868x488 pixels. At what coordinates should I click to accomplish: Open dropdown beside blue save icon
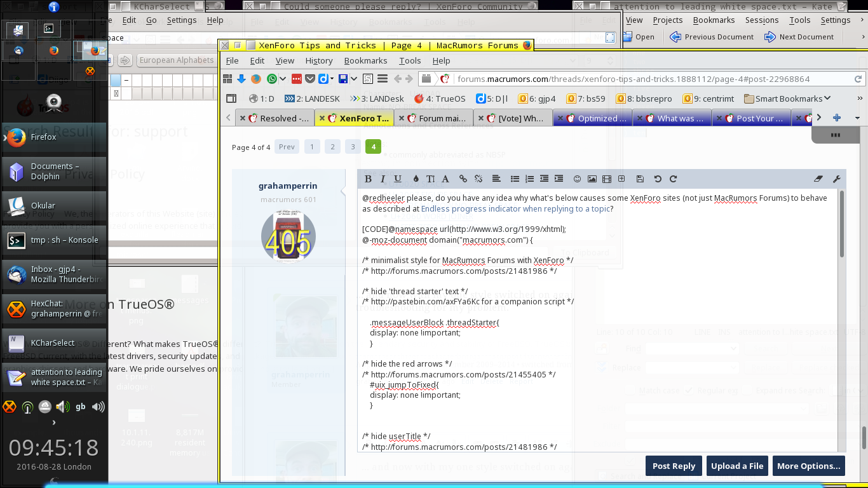click(355, 79)
